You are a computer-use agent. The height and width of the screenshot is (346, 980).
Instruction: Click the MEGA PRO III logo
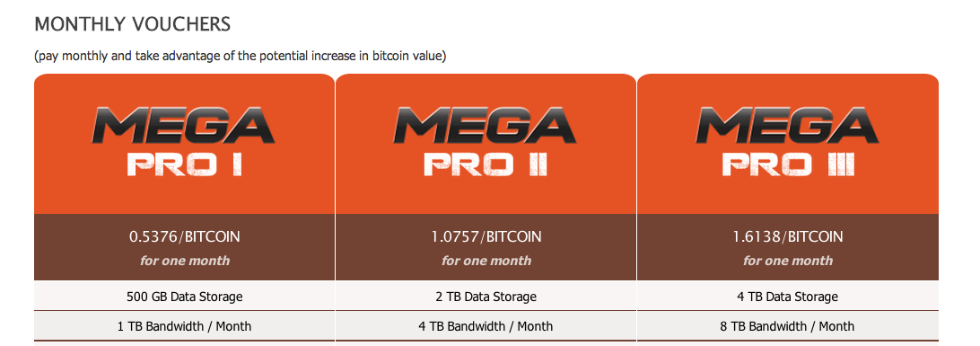click(788, 142)
